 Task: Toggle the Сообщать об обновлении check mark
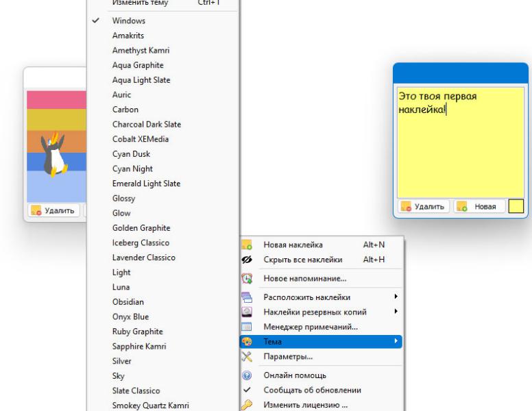click(247, 390)
